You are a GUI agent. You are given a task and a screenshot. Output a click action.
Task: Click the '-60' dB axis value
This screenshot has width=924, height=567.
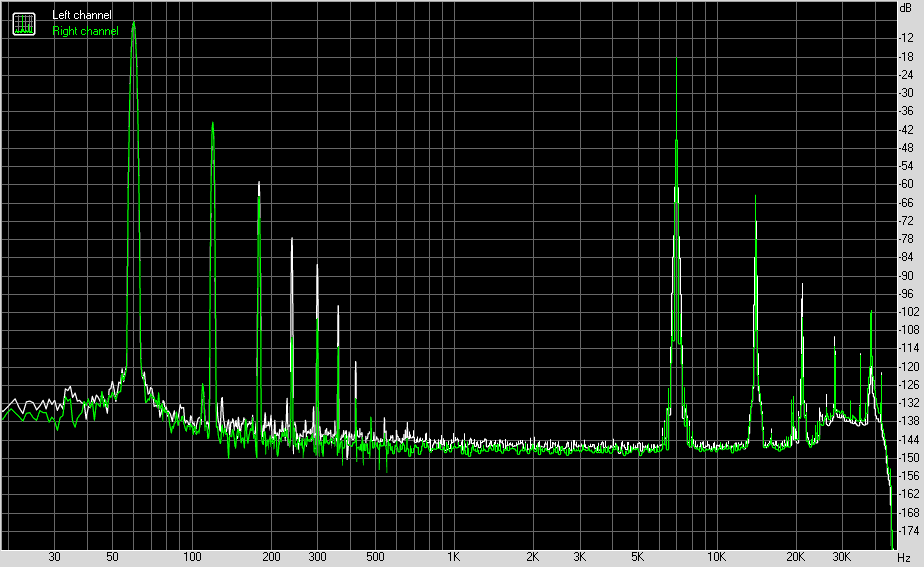(x=906, y=184)
